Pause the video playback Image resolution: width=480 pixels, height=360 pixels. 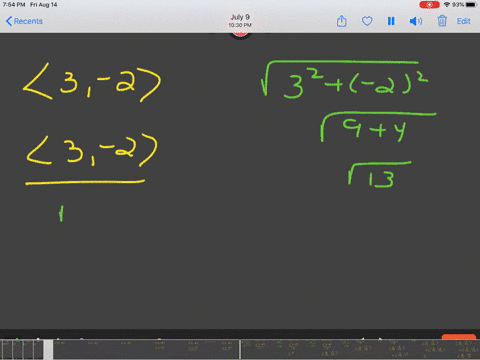[x=391, y=21]
